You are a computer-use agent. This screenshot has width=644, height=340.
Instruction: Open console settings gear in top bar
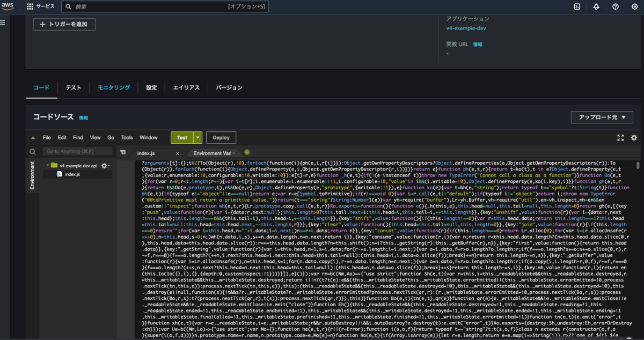pos(634,7)
